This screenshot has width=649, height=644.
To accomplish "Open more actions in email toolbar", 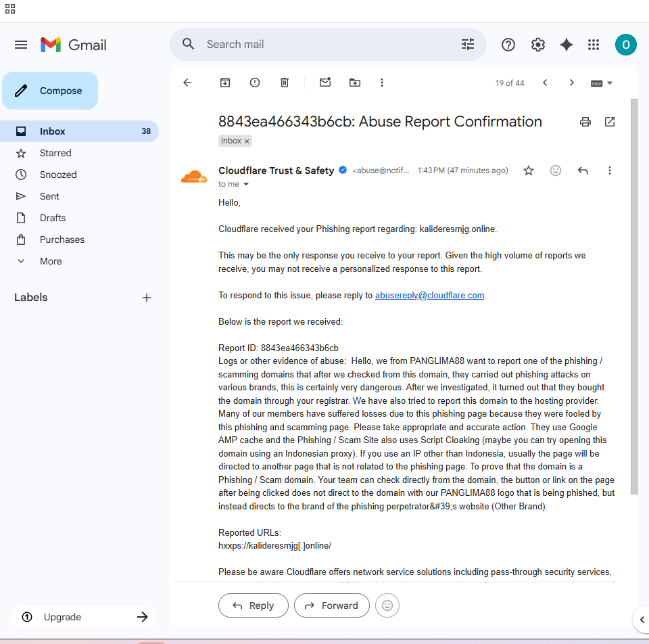I will (381, 83).
